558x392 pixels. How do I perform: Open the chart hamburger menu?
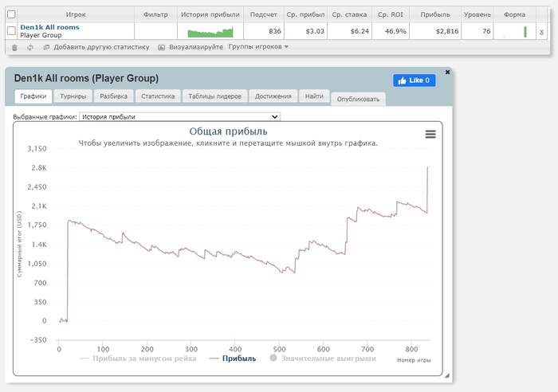coord(430,134)
